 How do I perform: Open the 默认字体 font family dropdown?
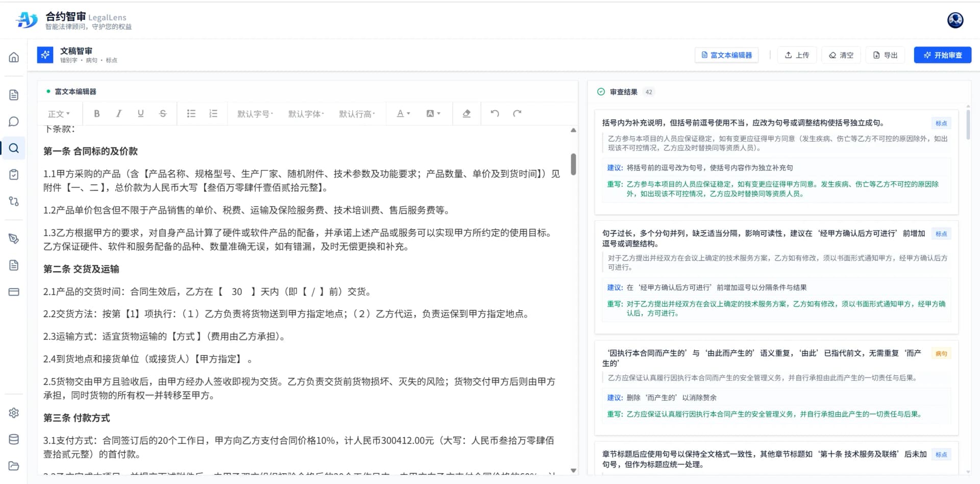coord(306,114)
